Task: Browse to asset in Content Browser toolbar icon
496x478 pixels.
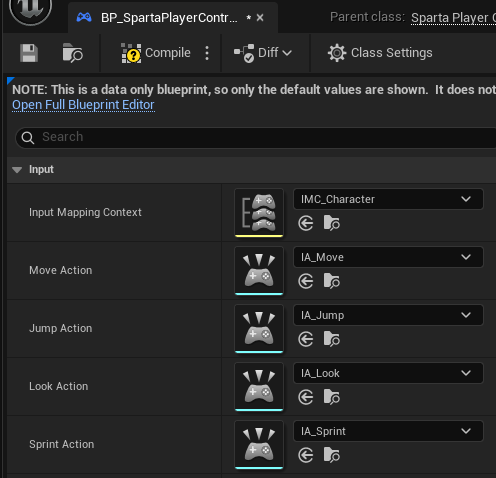Action: (72, 53)
